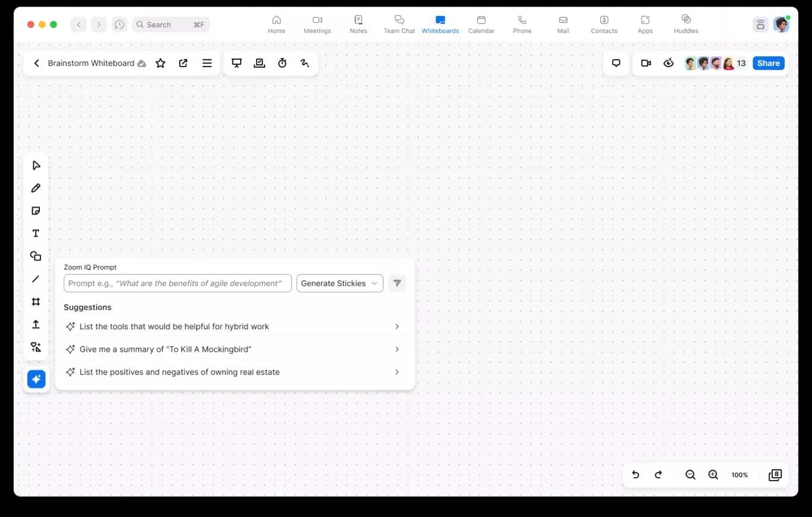Image resolution: width=812 pixels, height=517 pixels.
Task: Toggle the AI companion sparkle button
Action: tap(36, 379)
